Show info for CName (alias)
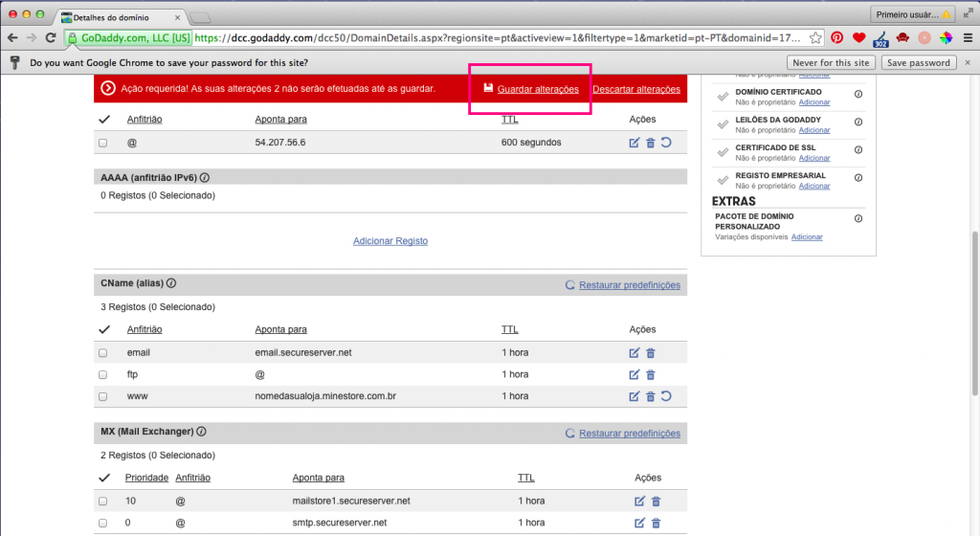980x536 pixels. [x=171, y=283]
